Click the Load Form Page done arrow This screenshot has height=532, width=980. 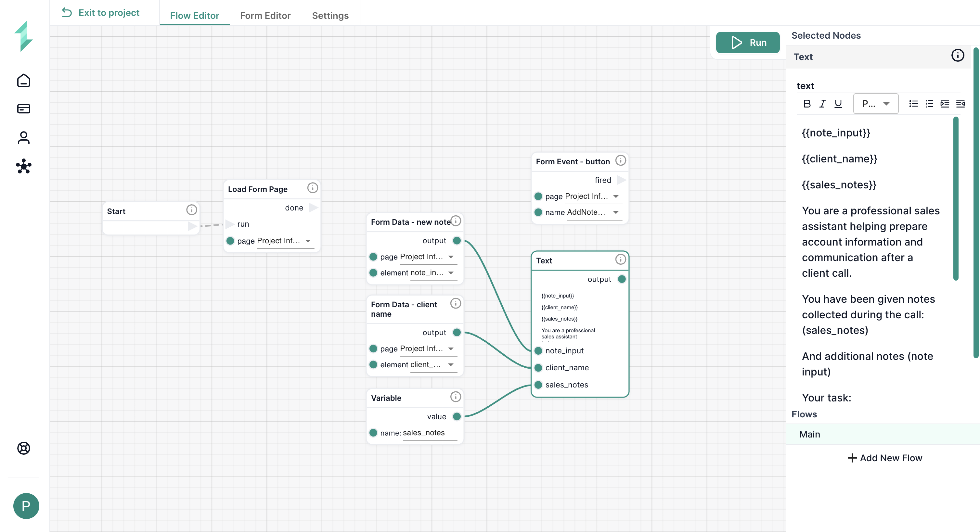[x=313, y=208]
